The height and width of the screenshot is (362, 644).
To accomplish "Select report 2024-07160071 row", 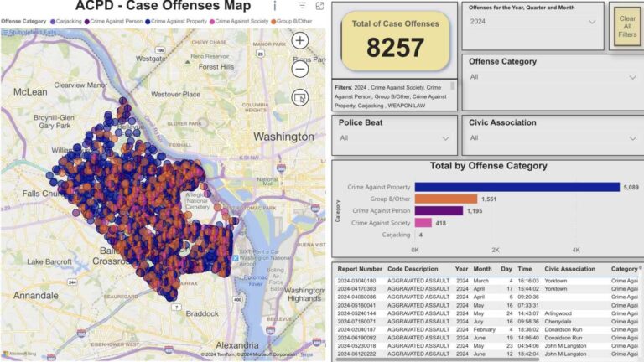I will (487, 322).
